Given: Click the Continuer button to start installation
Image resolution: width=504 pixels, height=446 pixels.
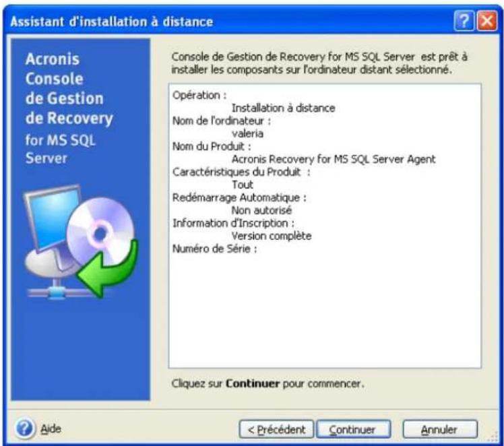Looking at the screenshot, I should pos(354,429).
